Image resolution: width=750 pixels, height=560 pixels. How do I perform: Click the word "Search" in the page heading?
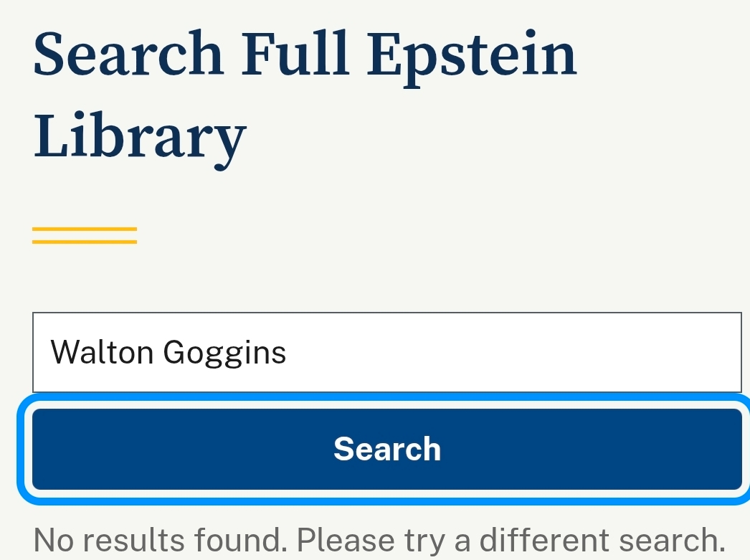pyautogui.click(x=128, y=54)
